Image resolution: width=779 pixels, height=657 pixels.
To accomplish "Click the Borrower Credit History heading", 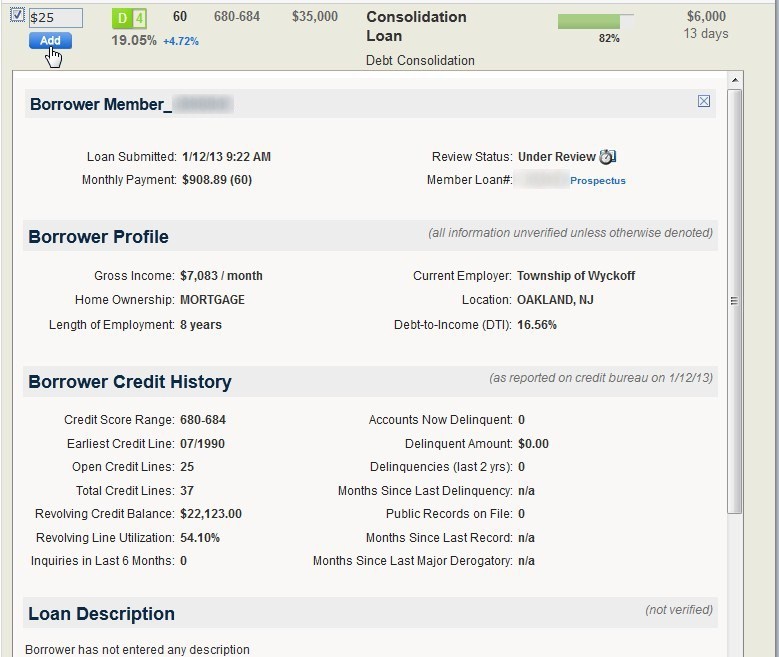I will pos(130,382).
